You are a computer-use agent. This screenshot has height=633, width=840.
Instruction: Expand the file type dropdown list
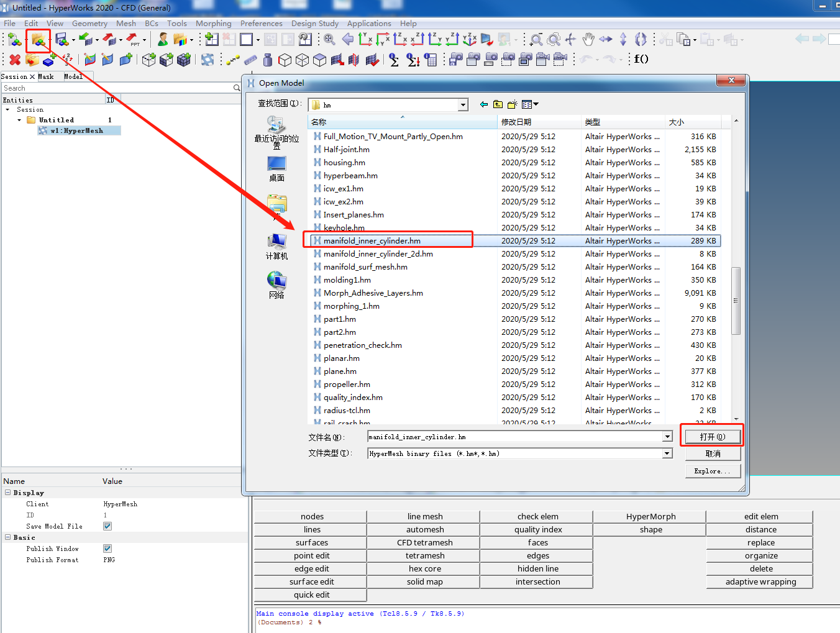[x=667, y=453]
